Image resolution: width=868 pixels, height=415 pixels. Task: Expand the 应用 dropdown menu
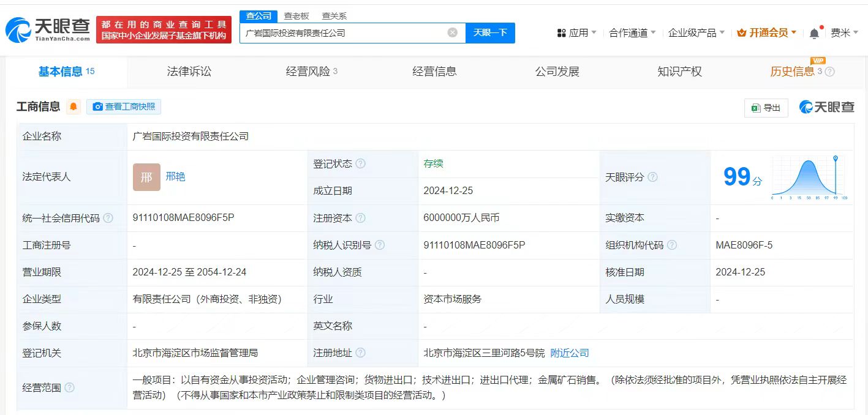[x=576, y=33]
